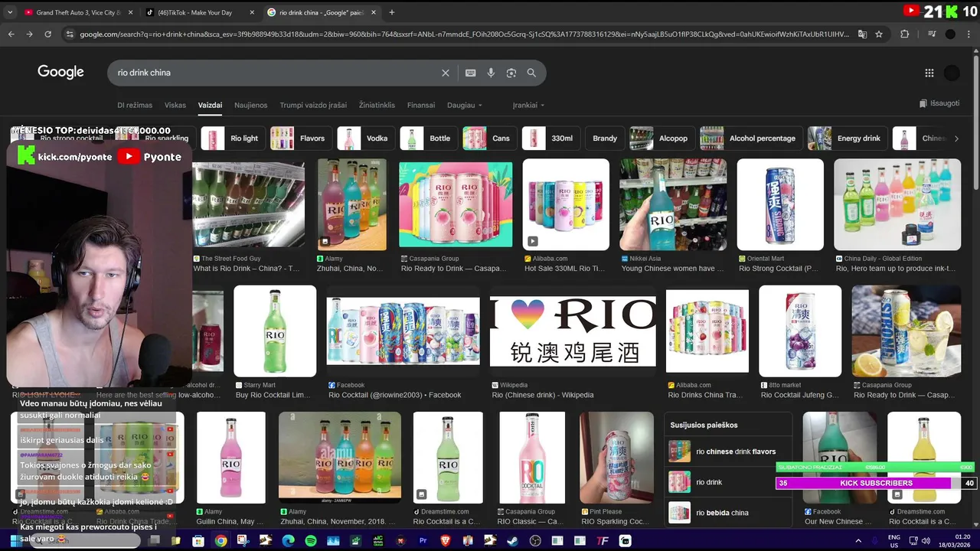Clear the search query with the X icon
The height and width of the screenshot is (551, 980).
(x=446, y=73)
